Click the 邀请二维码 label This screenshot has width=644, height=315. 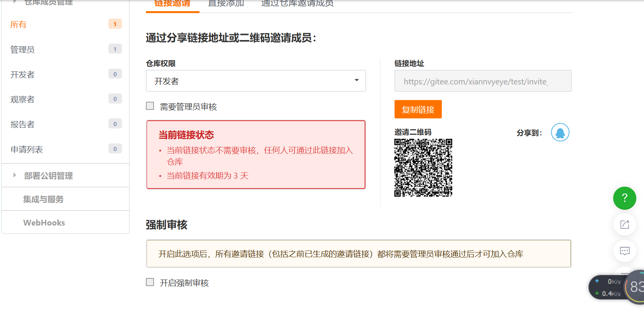pyautogui.click(x=413, y=132)
